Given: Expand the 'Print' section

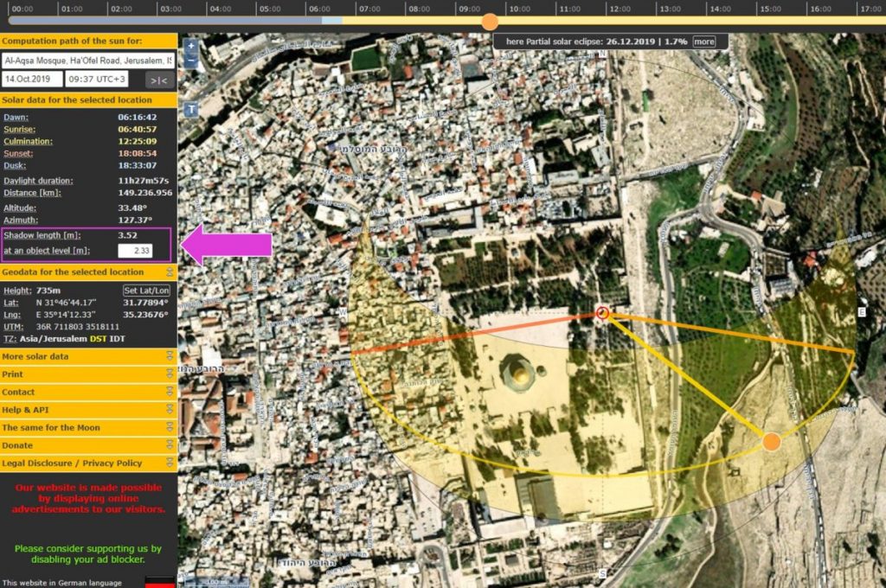Looking at the screenshot, I should click(88, 374).
